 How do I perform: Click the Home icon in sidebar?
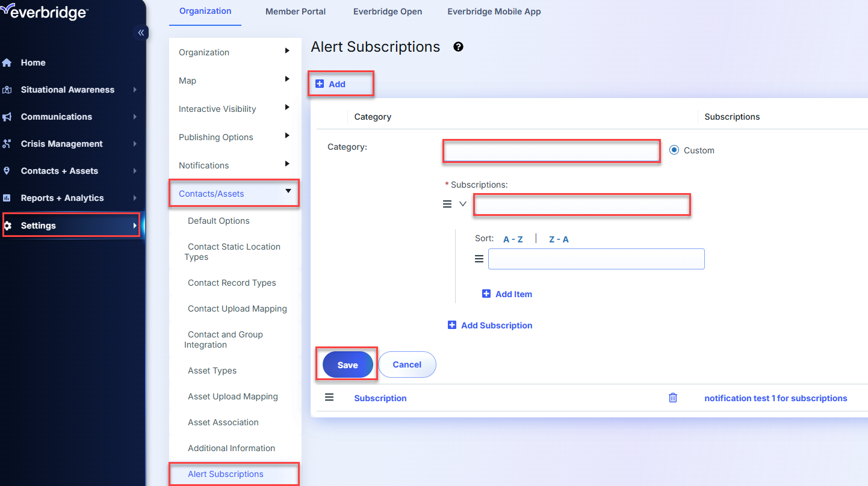7,63
